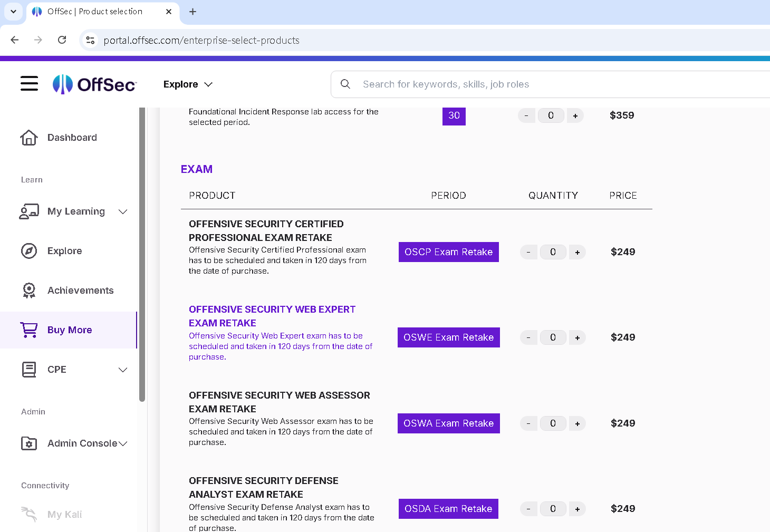Expand the My Learning chevron
The width and height of the screenshot is (770, 532).
(123, 211)
